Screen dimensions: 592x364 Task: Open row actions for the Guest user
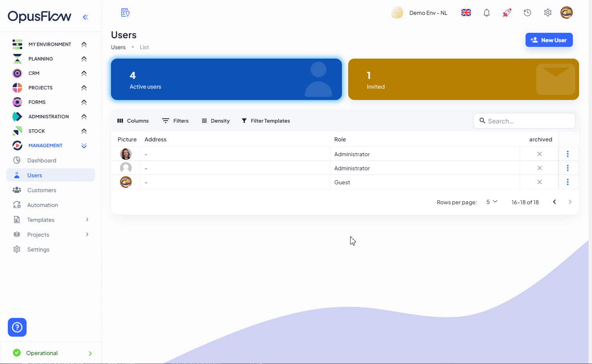(x=567, y=182)
